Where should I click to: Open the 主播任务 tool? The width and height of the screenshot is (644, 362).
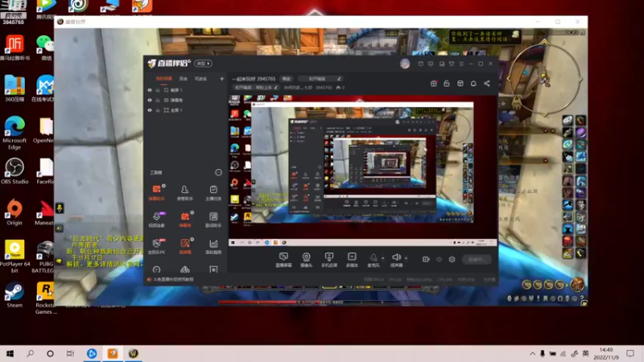(x=213, y=192)
